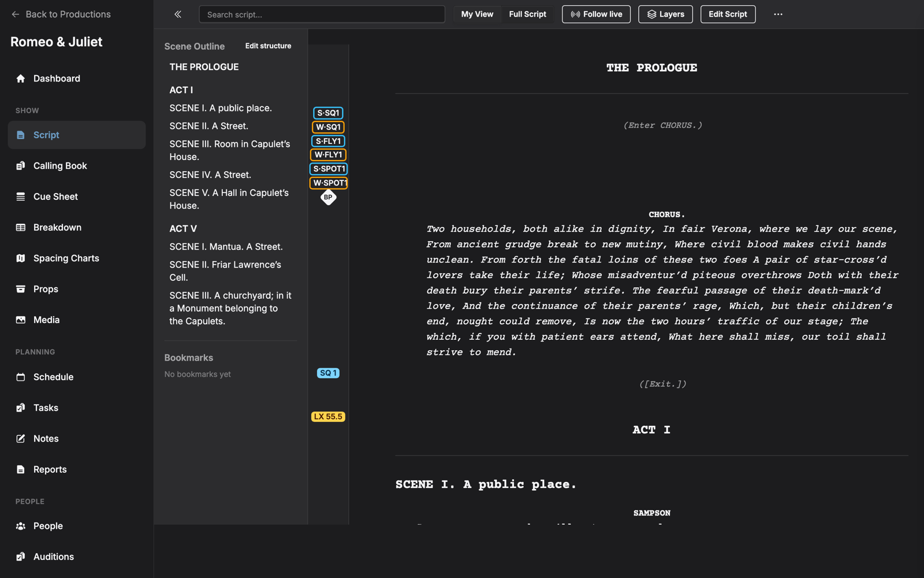Open the Auditions page
924x578 pixels.
click(x=77, y=557)
